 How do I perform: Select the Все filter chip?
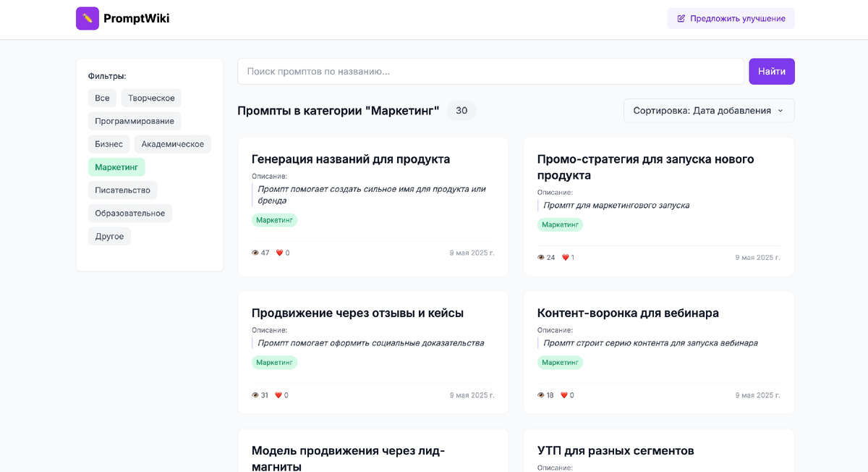(102, 97)
